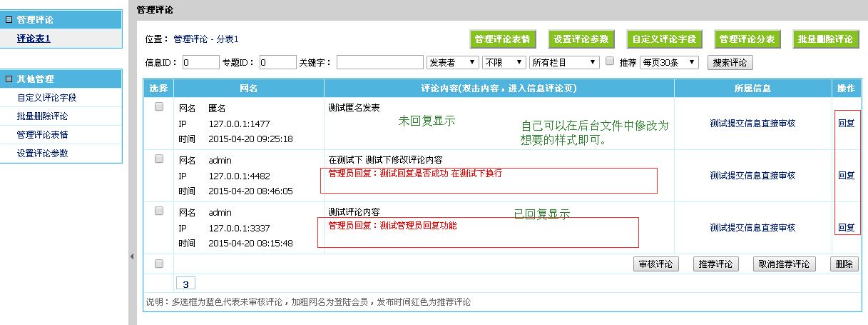Follow the 分表1 breadcrumb link
The height and width of the screenshot is (325, 868).
pyautogui.click(x=227, y=39)
